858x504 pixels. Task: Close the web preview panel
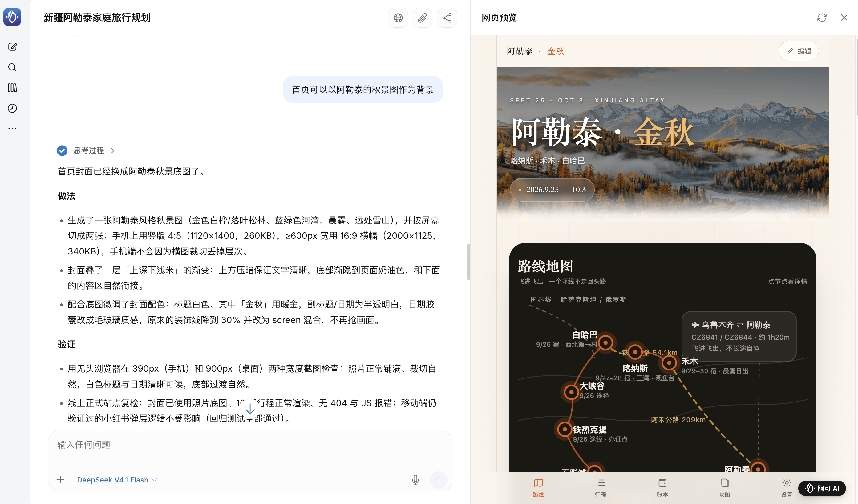click(x=844, y=18)
